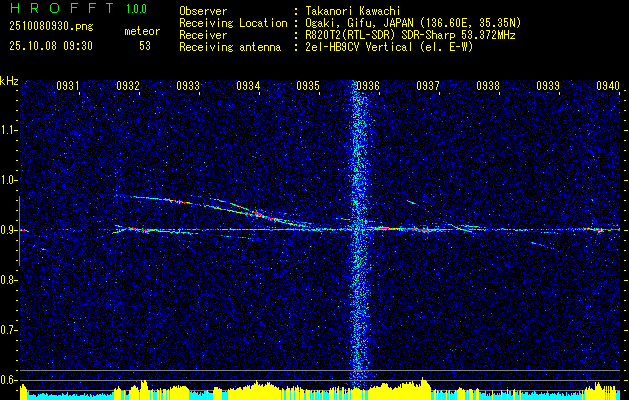Click the 0932 time marker
The height and width of the screenshot is (400, 629).
(128, 85)
